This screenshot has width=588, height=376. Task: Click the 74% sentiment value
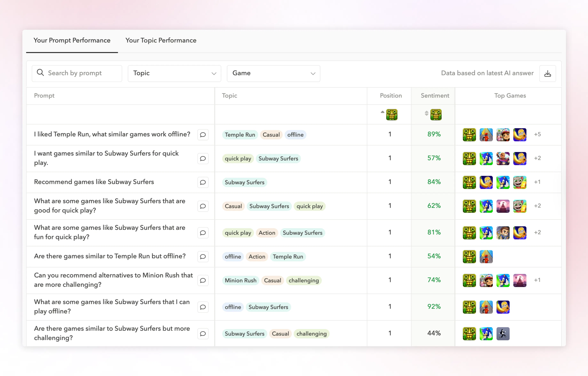(434, 280)
